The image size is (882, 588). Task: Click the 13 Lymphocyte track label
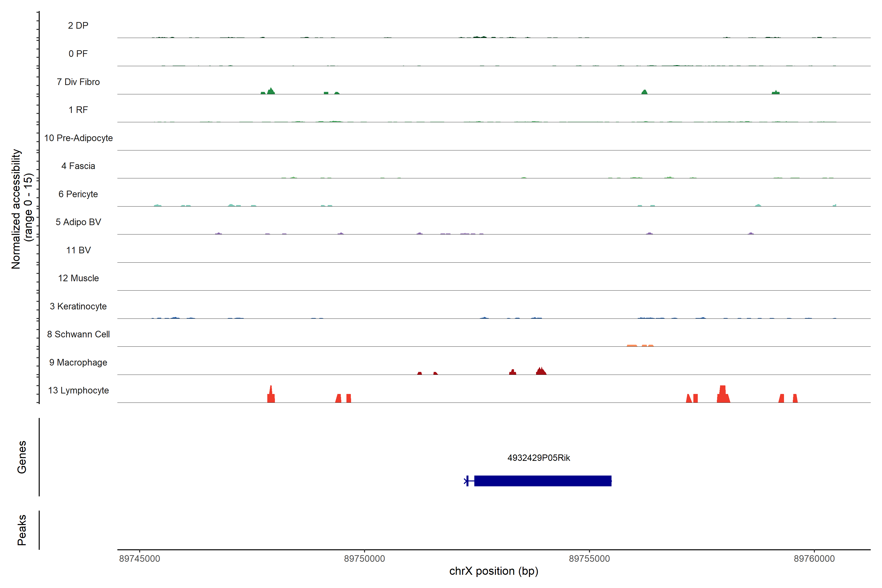coord(78,390)
